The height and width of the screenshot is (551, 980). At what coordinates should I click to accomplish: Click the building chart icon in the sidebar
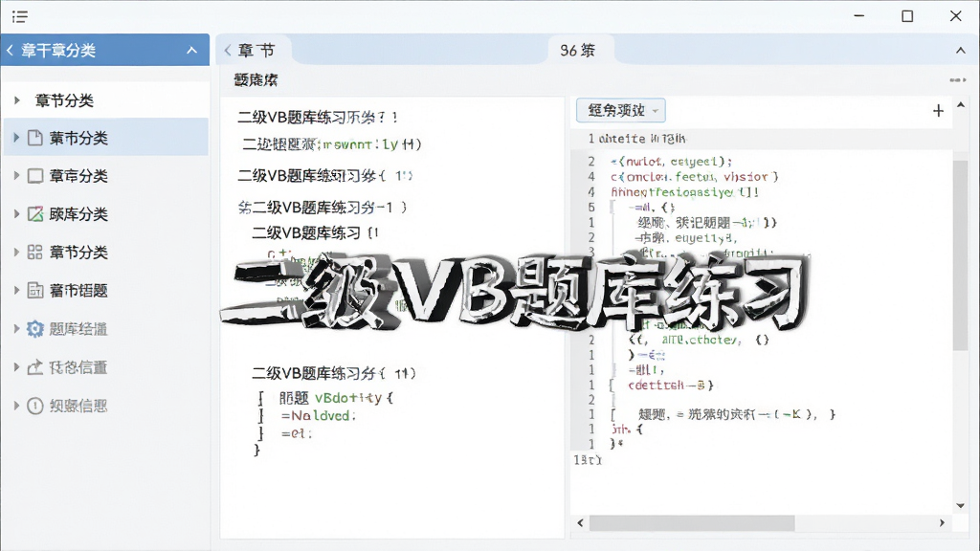(x=35, y=290)
